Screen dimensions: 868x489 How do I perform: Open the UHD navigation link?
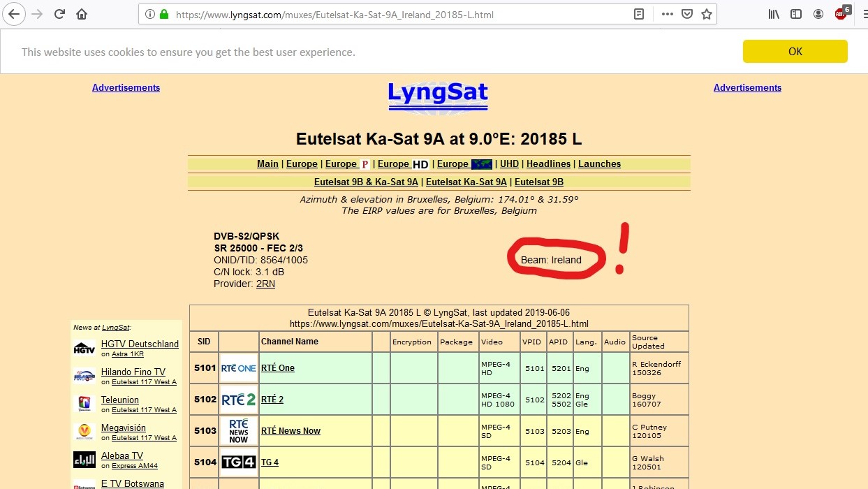click(509, 163)
